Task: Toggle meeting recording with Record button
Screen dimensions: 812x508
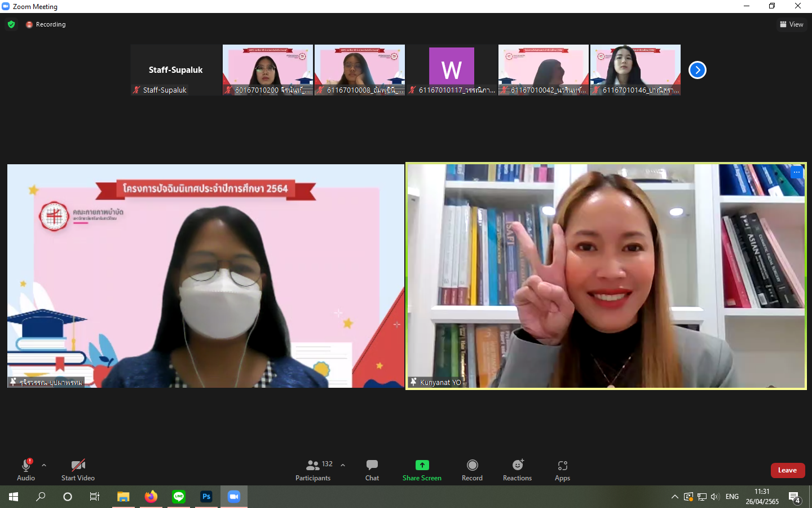Action: [472, 470]
